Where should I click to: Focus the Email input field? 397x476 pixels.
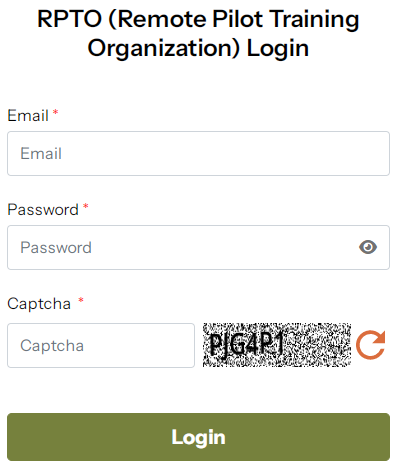[198, 153]
